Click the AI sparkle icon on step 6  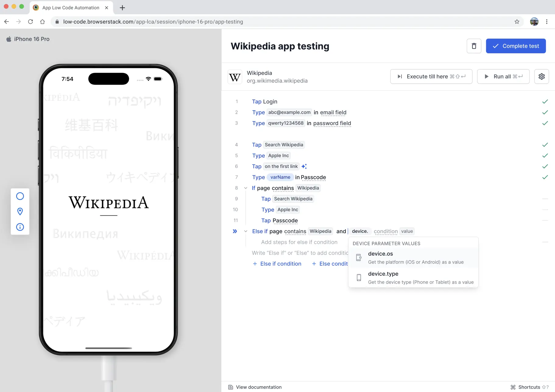[x=304, y=166]
